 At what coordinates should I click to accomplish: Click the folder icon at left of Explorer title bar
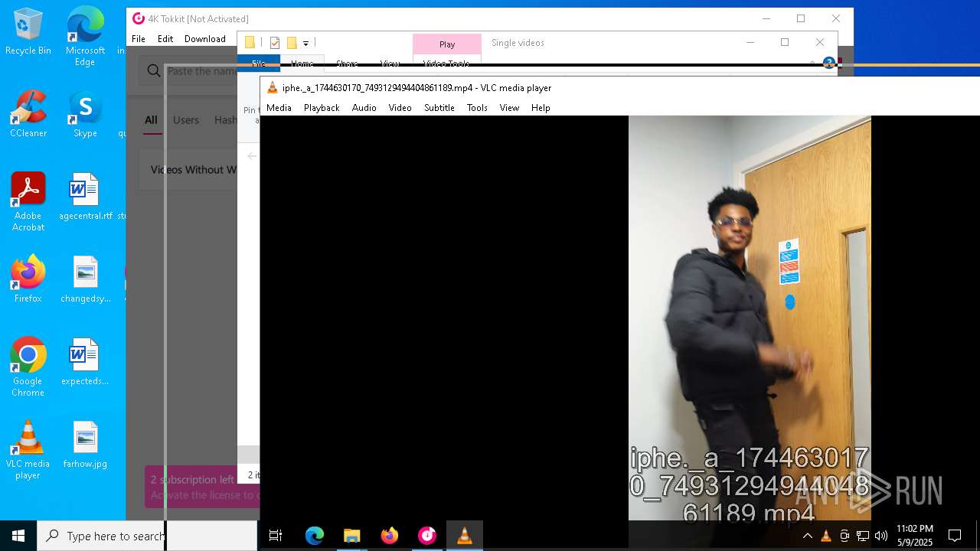250,43
